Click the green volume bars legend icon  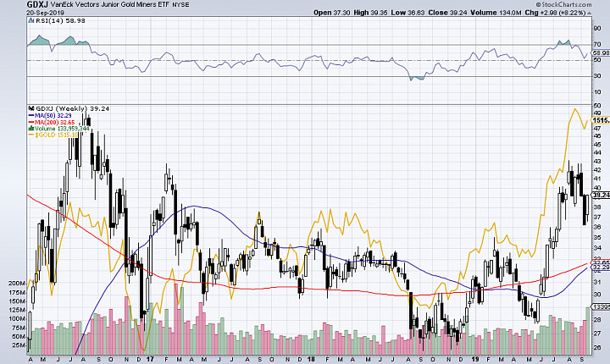31,129
